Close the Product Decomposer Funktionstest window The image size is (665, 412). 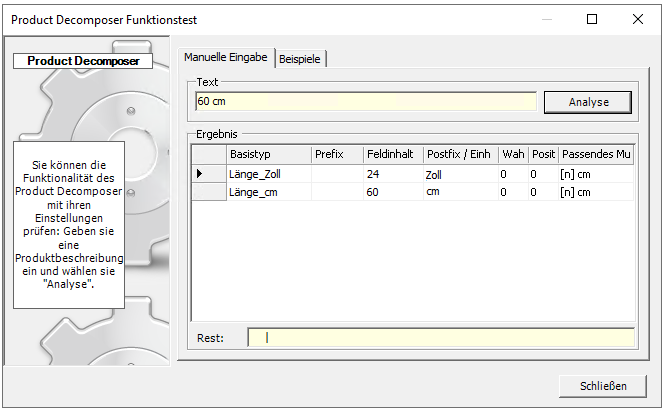tap(638, 19)
